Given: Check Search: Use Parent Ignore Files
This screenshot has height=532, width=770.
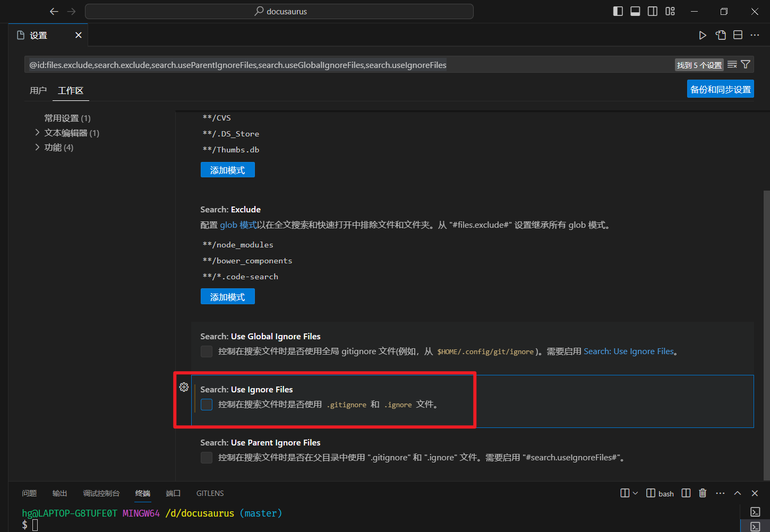Looking at the screenshot, I should click(x=207, y=458).
